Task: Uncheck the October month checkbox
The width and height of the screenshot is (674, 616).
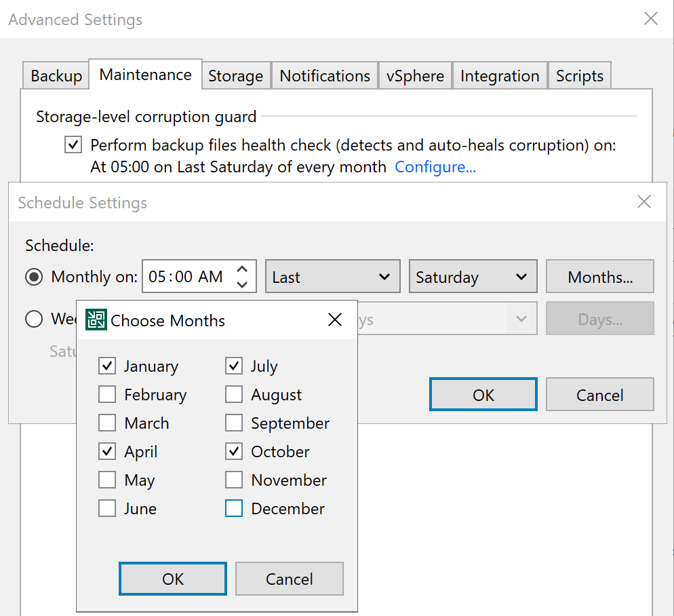Action: pyautogui.click(x=234, y=452)
